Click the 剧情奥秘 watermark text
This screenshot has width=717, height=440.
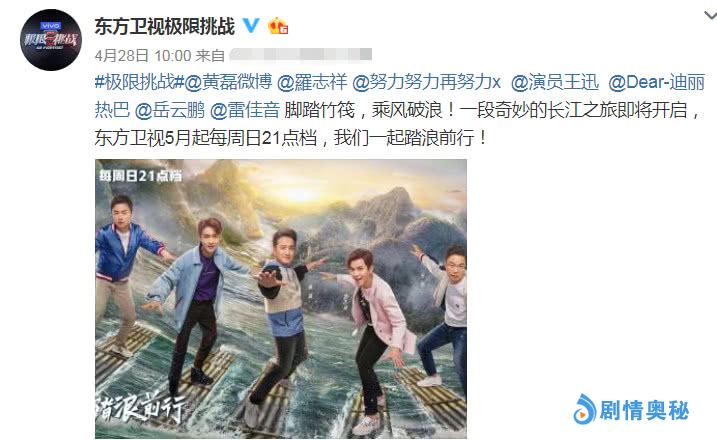point(644,410)
